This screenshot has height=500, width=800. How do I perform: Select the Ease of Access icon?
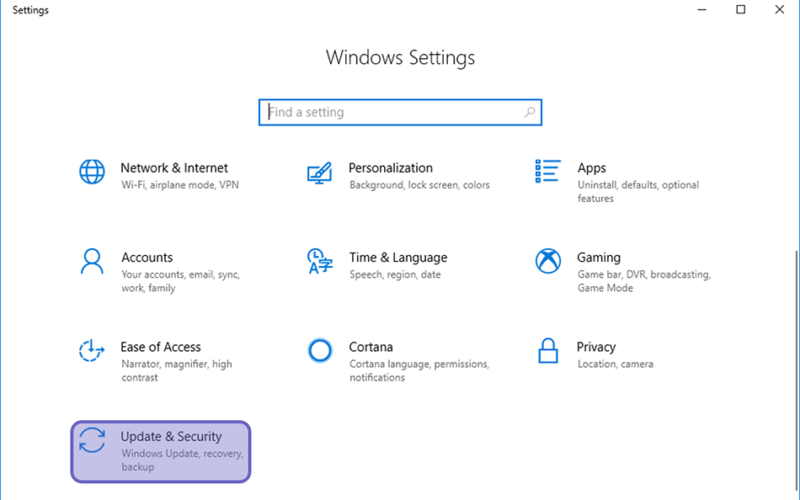point(92,351)
